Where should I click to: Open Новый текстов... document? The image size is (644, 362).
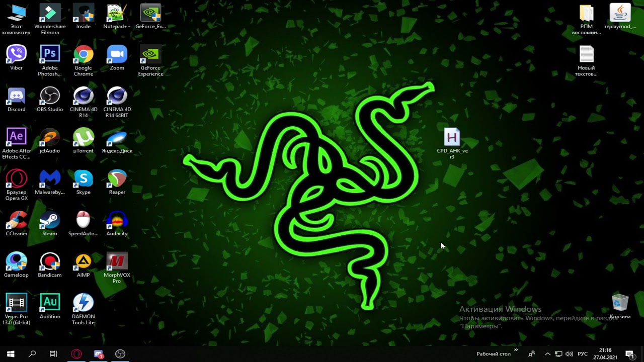[x=587, y=61]
